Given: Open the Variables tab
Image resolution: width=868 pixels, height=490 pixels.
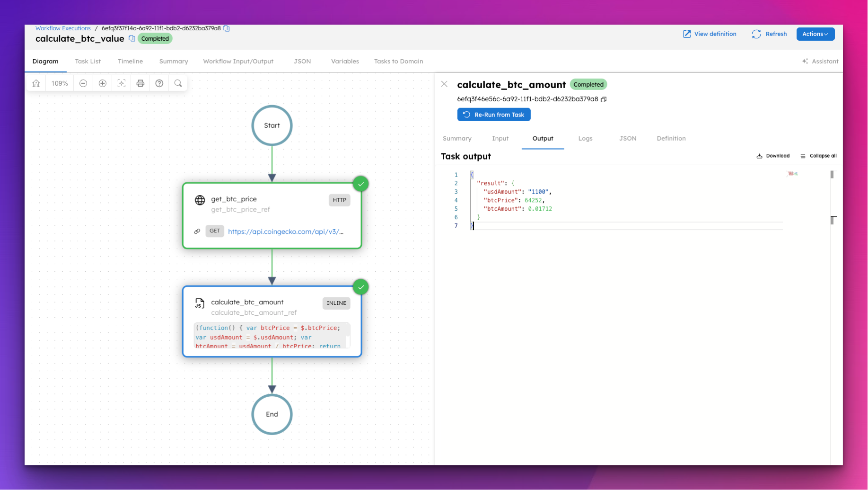Looking at the screenshot, I should point(345,61).
